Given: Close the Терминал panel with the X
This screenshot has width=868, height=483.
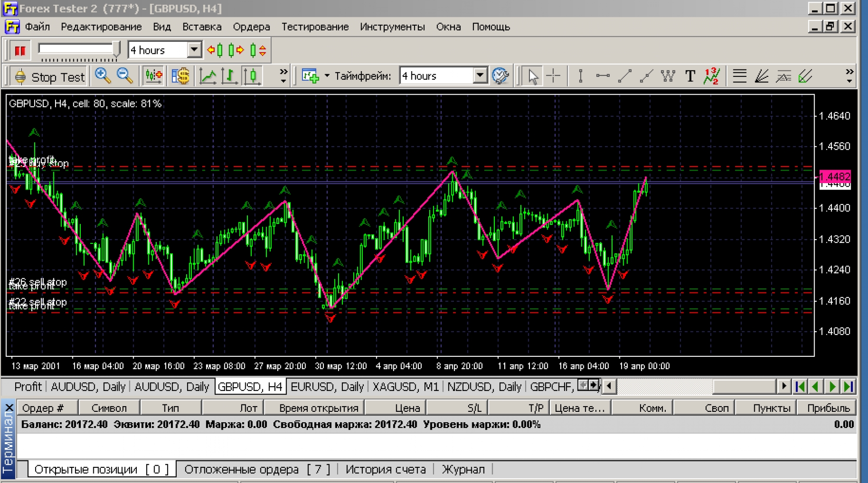Looking at the screenshot, I should 9,407.
